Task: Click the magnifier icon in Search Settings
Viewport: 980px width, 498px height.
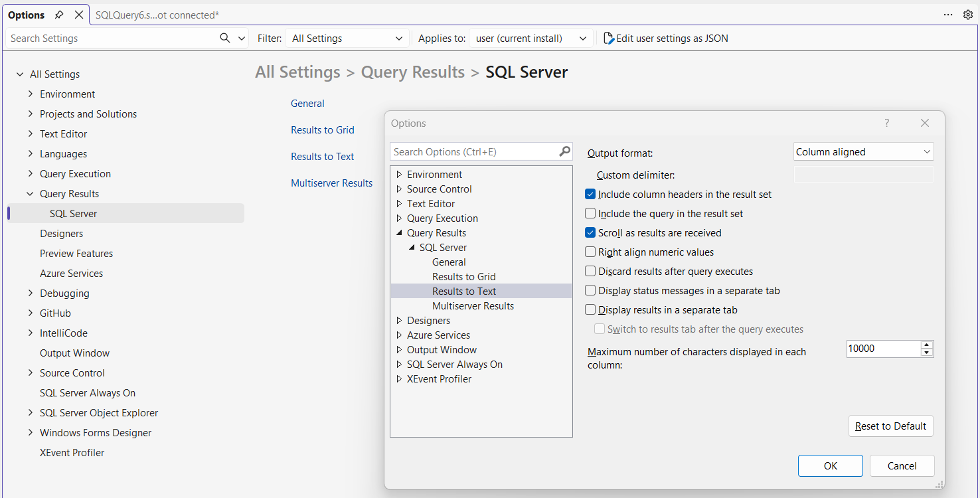Action: coord(225,38)
